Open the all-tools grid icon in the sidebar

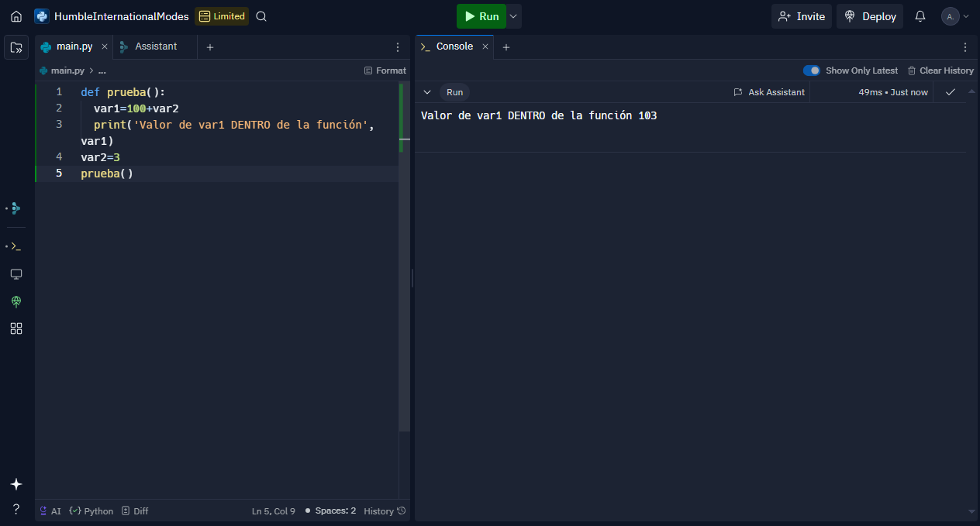click(x=16, y=328)
